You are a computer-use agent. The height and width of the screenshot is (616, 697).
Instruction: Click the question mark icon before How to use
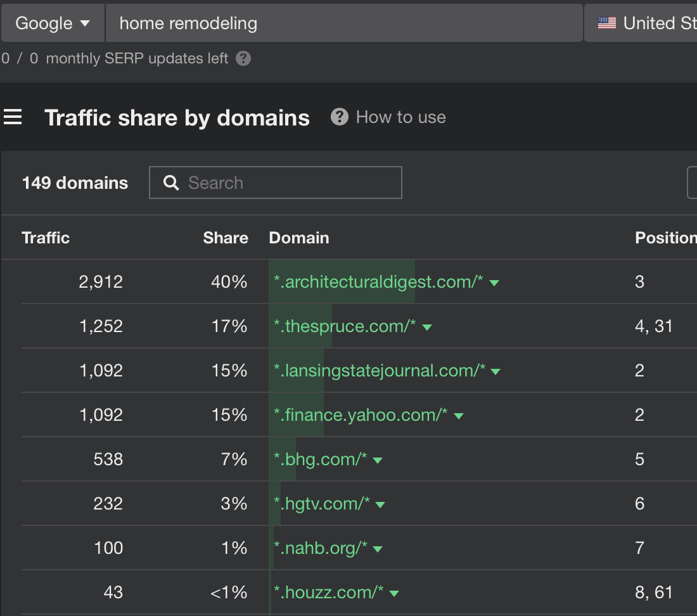tap(340, 117)
